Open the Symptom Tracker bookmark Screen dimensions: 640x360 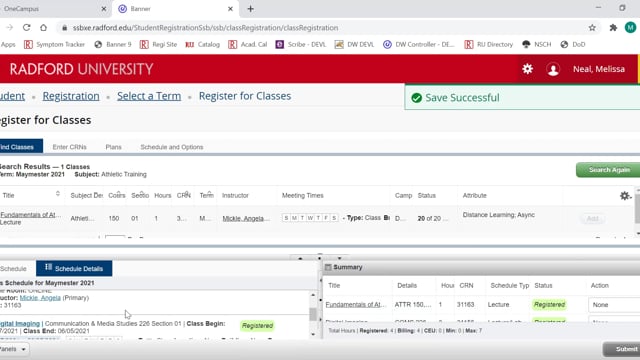[54, 44]
